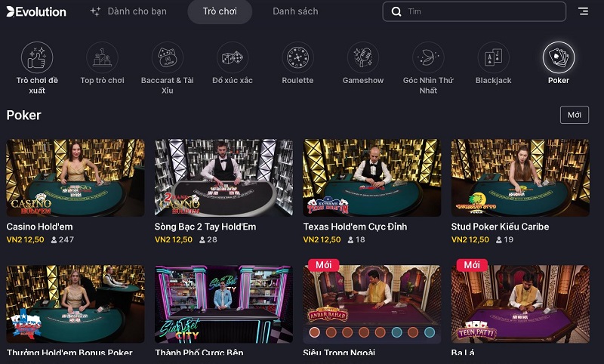Click the Mới badge on Teen Patti card

pos(472,265)
